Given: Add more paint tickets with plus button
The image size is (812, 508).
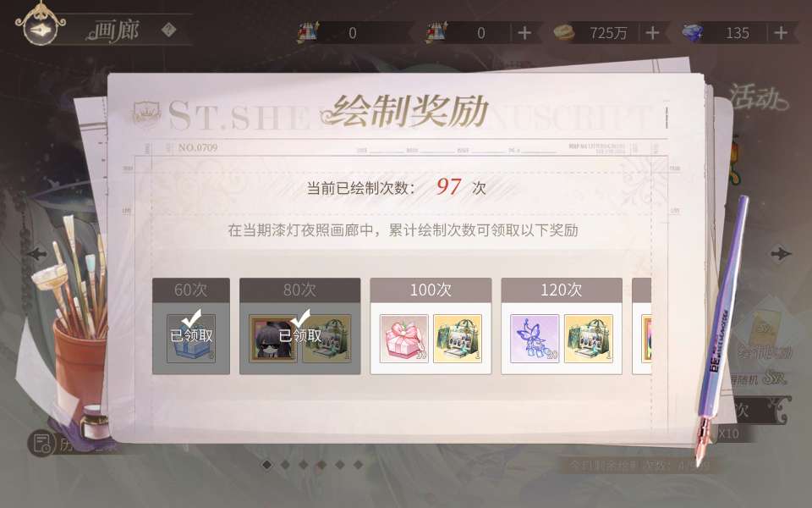Looking at the screenshot, I should point(524,33).
